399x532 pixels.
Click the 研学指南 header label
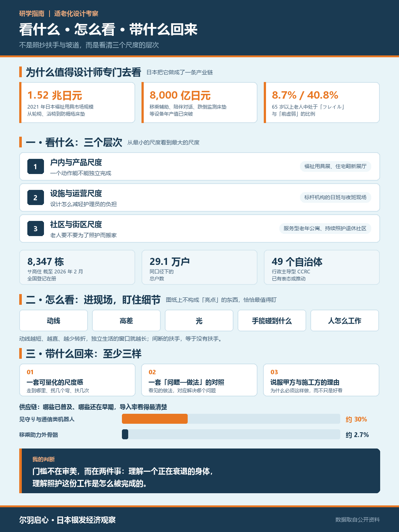coord(32,14)
